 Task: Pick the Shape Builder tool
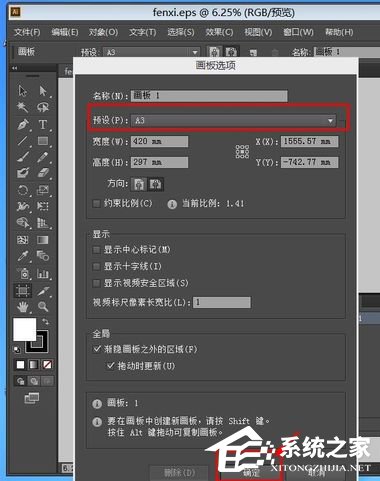22,222
